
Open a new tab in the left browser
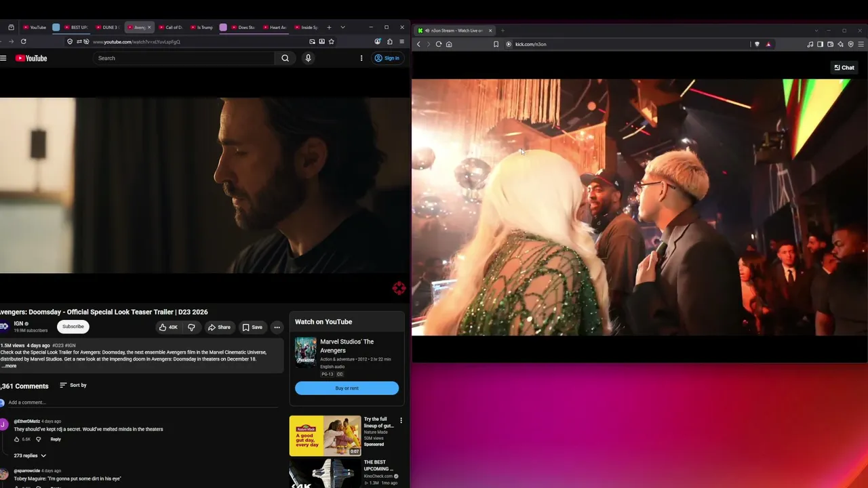[x=329, y=27]
